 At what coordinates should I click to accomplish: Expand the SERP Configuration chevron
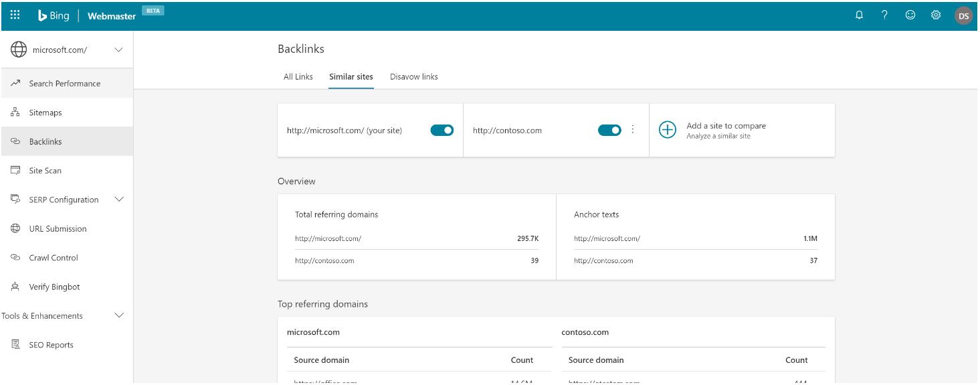point(120,200)
